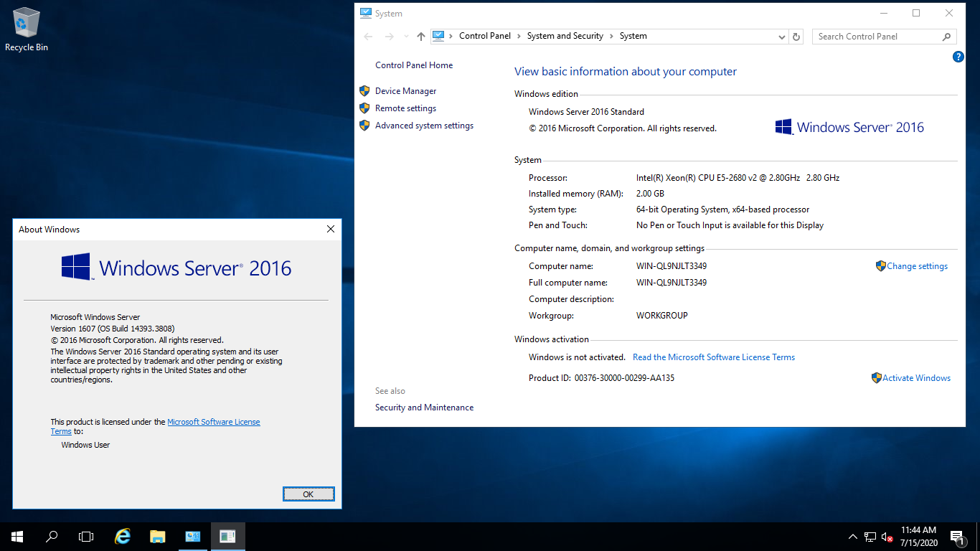The height and width of the screenshot is (551, 980).
Task: Click the WORKGROUP value text
Action: point(661,316)
